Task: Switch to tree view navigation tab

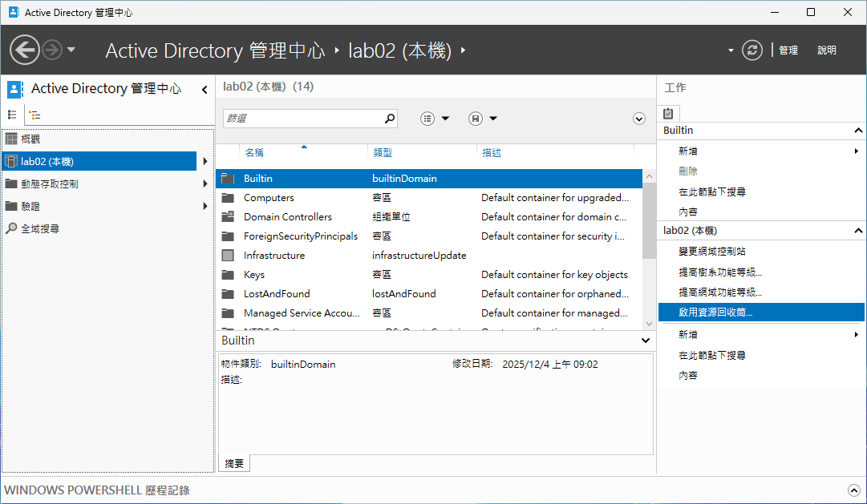Action: coord(34,115)
